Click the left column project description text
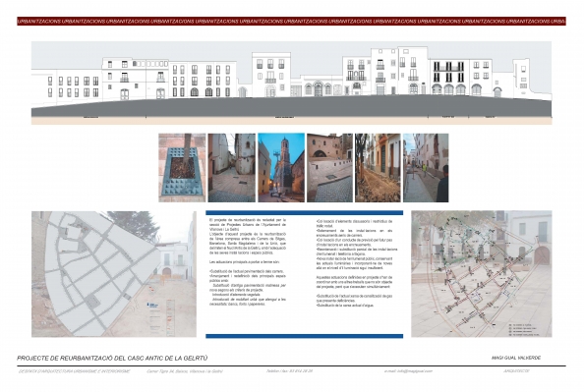The width and height of the screenshot is (584, 392). pos(248,262)
